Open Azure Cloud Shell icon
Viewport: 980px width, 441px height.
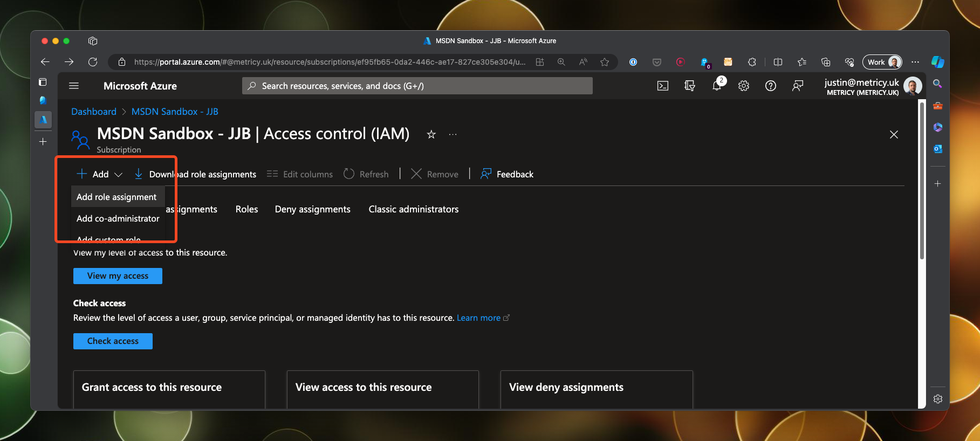click(x=663, y=86)
